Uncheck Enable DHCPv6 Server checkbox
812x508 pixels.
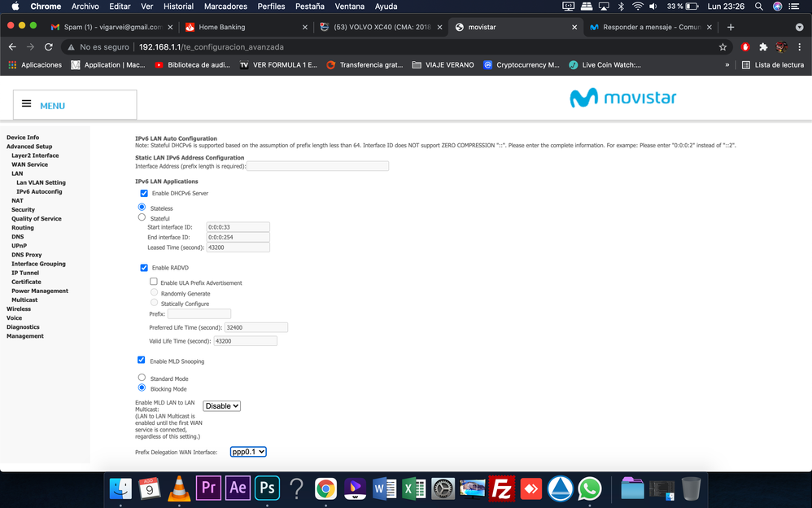click(x=144, y=193)
